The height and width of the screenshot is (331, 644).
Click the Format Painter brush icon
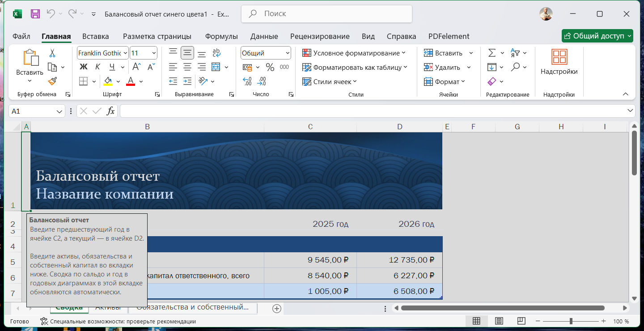point(52,81)
